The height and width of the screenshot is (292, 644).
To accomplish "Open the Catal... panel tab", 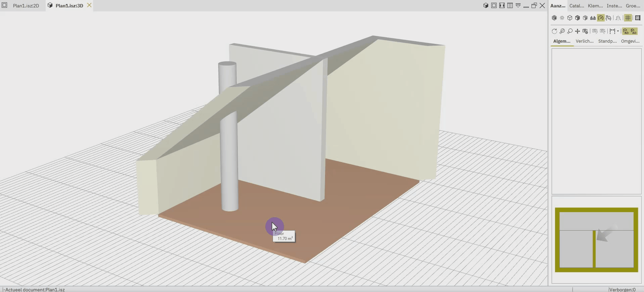I will click(577, 6).
